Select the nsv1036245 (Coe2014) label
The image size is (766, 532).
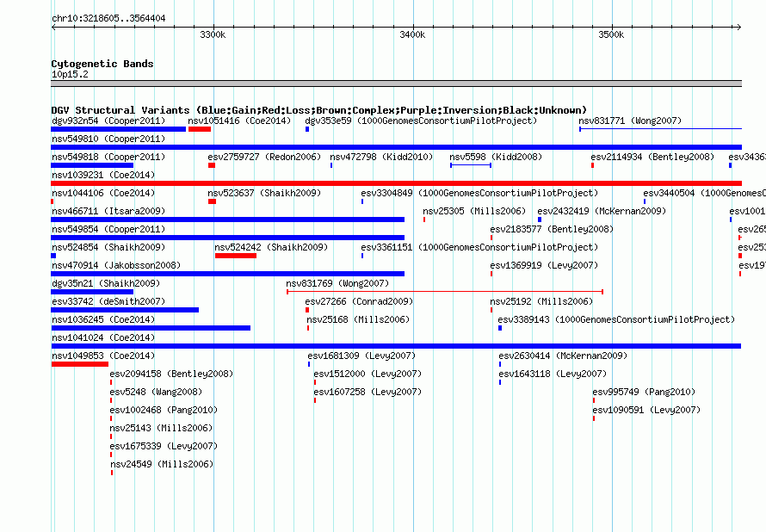[x=103, y=319]
